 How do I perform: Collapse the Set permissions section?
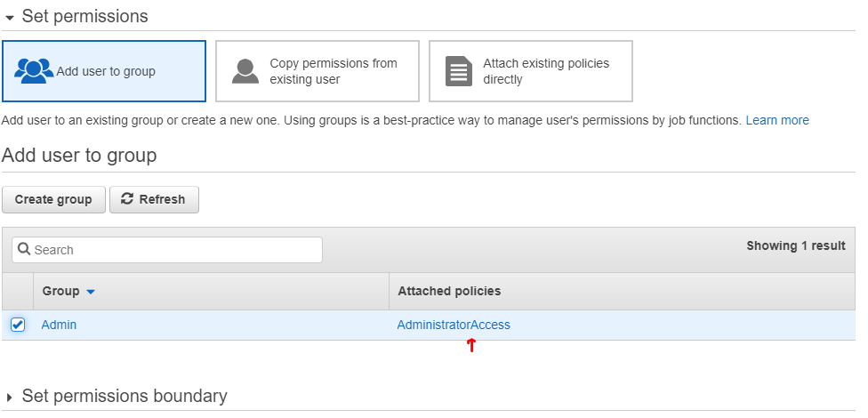click(x=10, y=17)
